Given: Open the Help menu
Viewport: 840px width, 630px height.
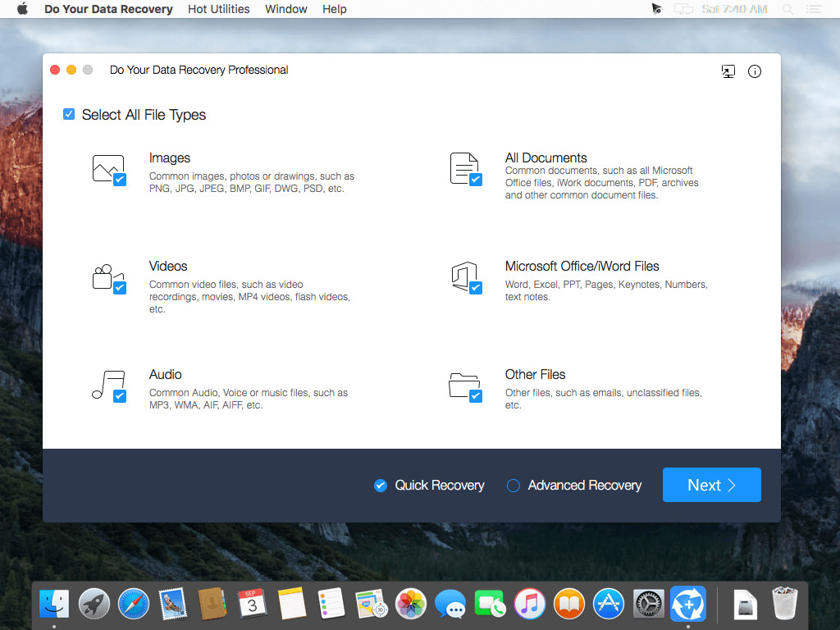Looking at the screenshot, I should tap(335, 9).
